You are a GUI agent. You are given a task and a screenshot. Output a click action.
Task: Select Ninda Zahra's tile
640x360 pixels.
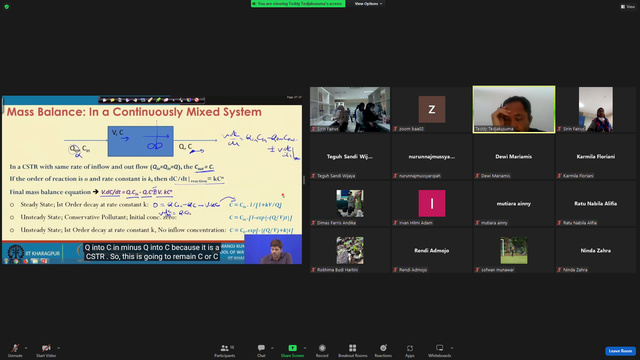[x=596, y=250]
